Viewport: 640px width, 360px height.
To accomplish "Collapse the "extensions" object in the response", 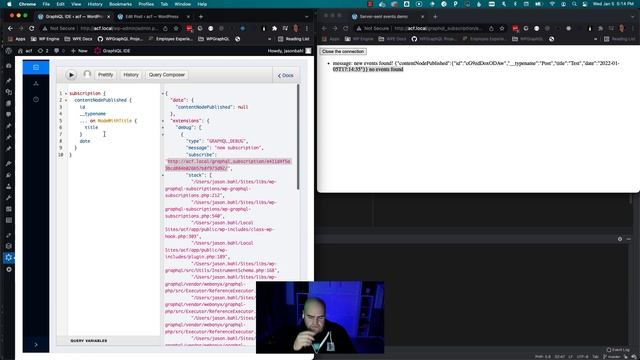I will tap(163, 121).
